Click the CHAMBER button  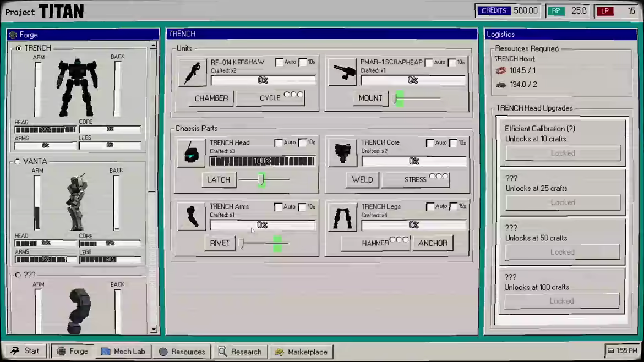pyautogui.click(x=211, y=98)
